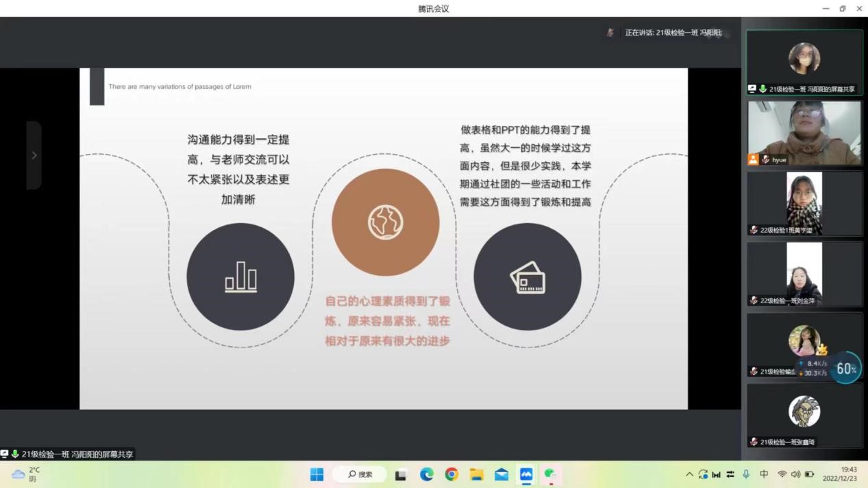Click the card icon on slide
The width and height of the screenshot is (868, 488).
coord(528,277)
